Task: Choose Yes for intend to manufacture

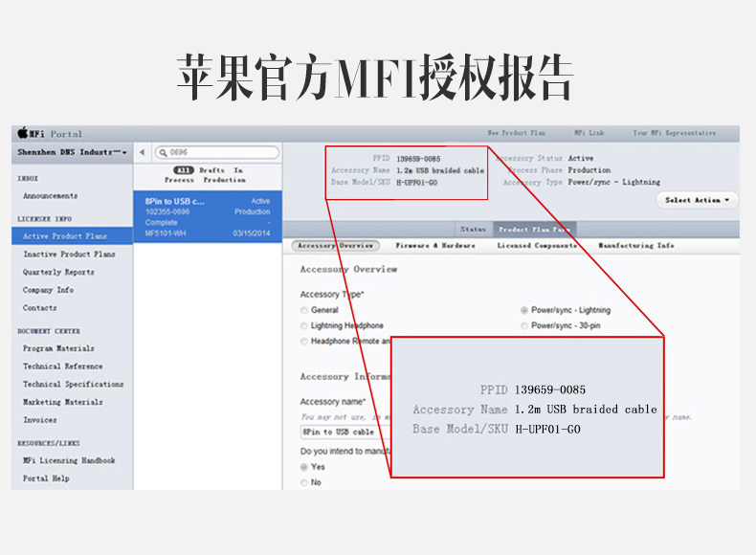Action: [304, 467]
